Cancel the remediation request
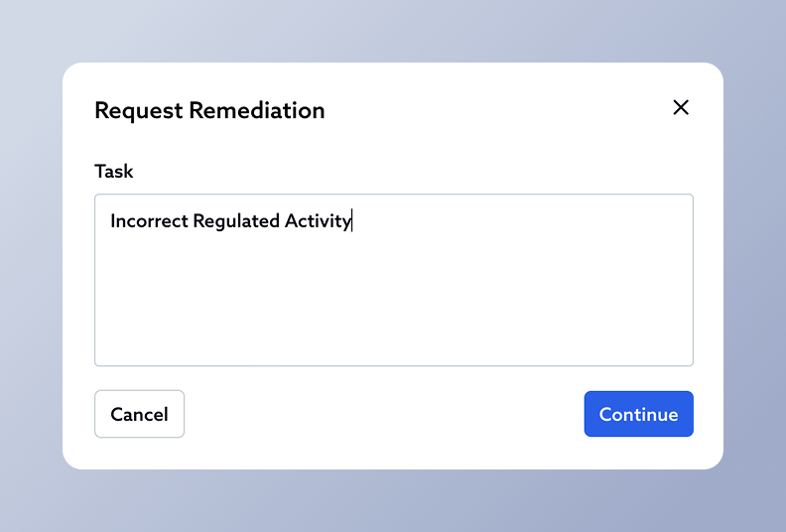 coord(139,414)
